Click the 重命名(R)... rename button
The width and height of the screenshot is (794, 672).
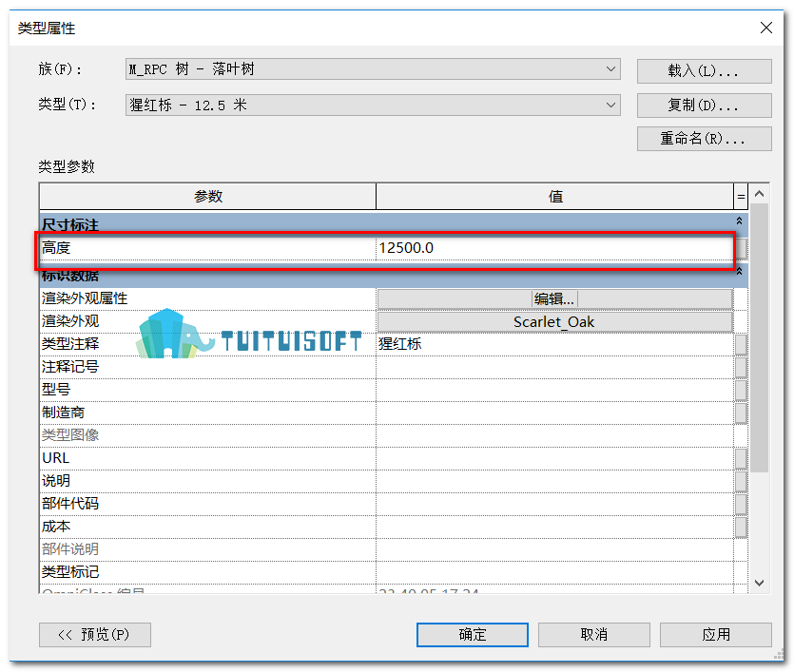(704, 139)
